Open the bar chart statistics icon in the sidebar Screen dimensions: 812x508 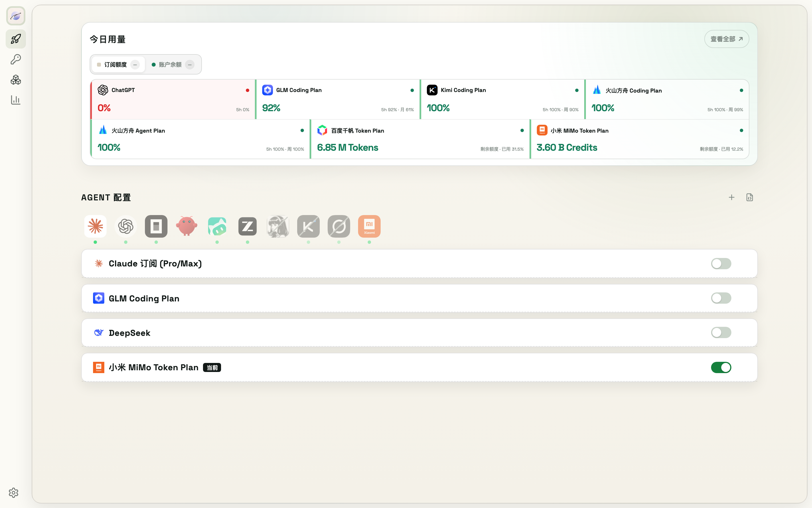[16, 100]
